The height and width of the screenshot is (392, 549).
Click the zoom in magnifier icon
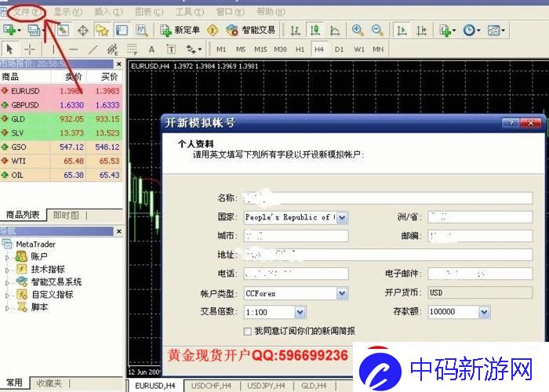[358, 31]
